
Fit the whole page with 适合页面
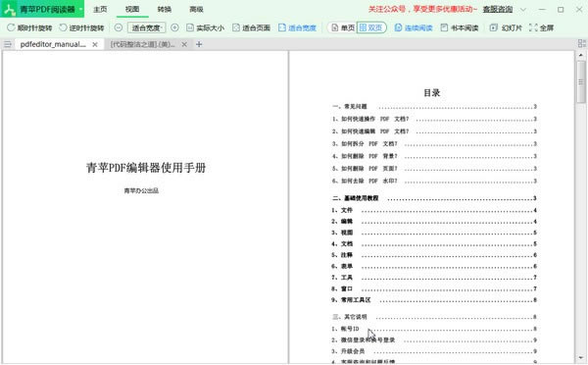251,27
